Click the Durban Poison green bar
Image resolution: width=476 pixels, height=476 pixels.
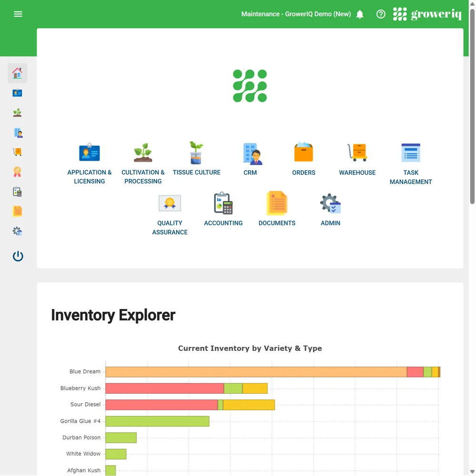(x=121, y=438)
